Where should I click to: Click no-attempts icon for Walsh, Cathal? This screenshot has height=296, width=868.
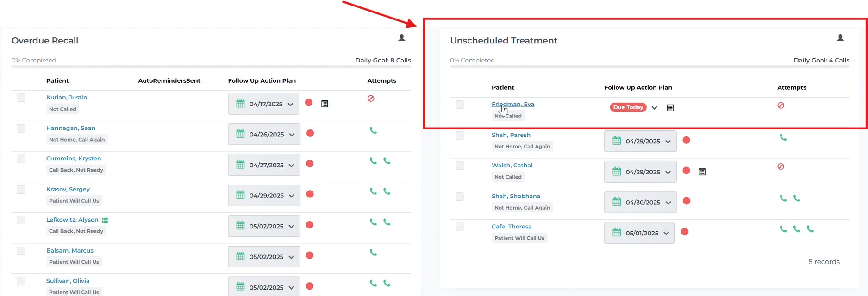[x=781, y=166]
